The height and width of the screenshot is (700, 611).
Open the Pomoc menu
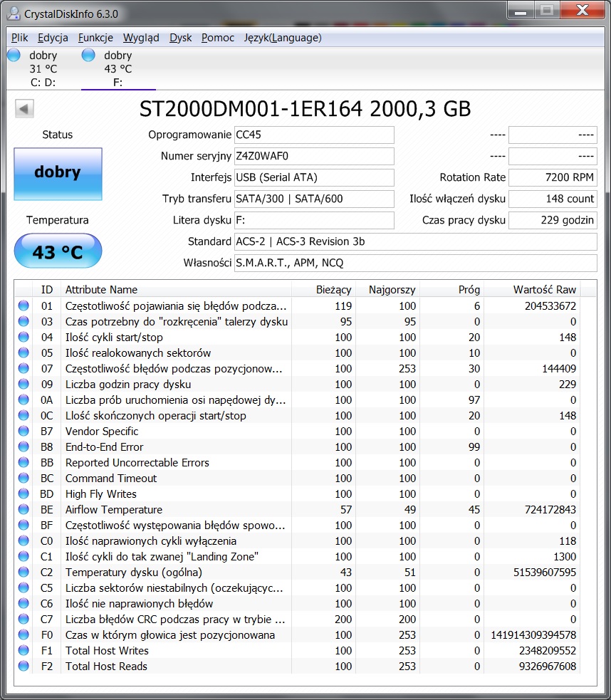tap(218, 38)
